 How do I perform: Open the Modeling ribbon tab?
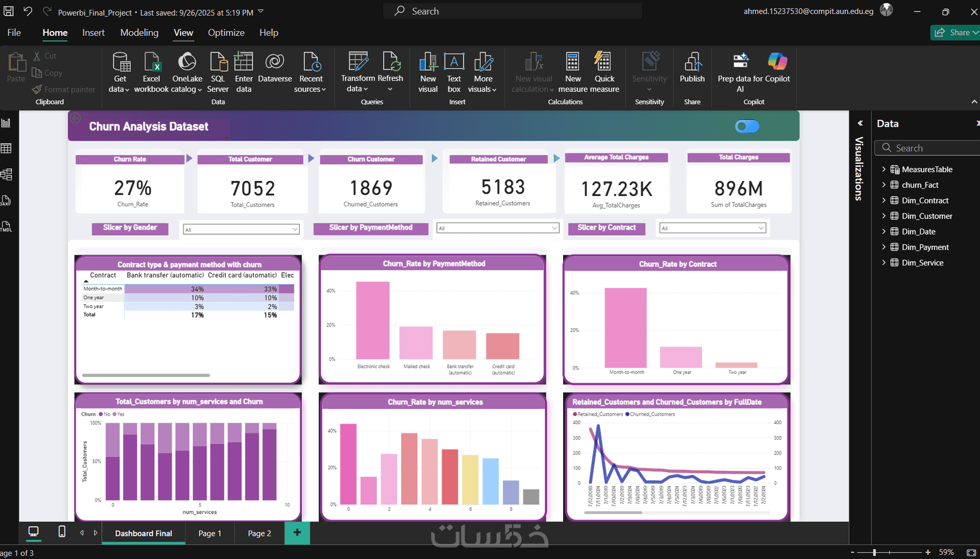click(x=139, y=33)
